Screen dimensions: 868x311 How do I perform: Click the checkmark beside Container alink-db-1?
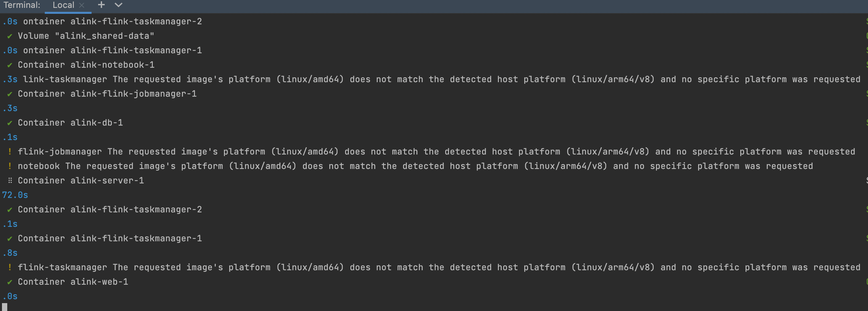click(10, 123)
